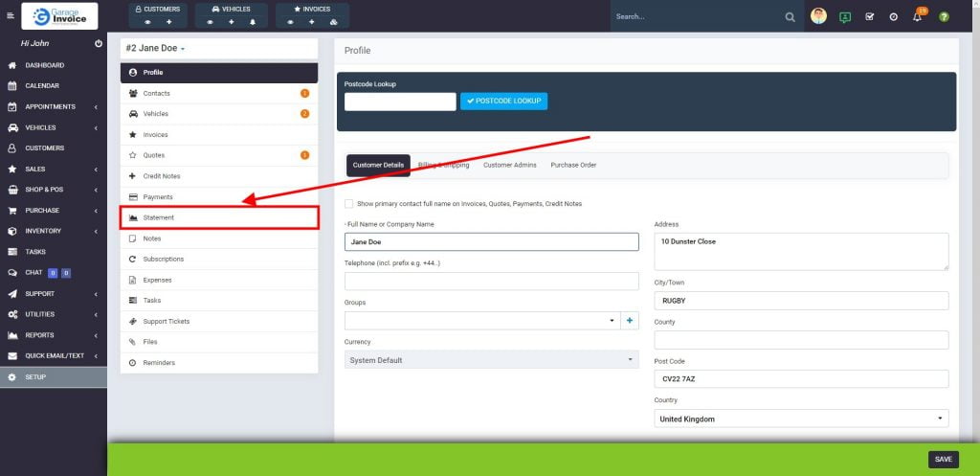Click the power logout icon beside Hi John
Screen dimensions: 980x476
pyautogui.click(x=99, y=44)
